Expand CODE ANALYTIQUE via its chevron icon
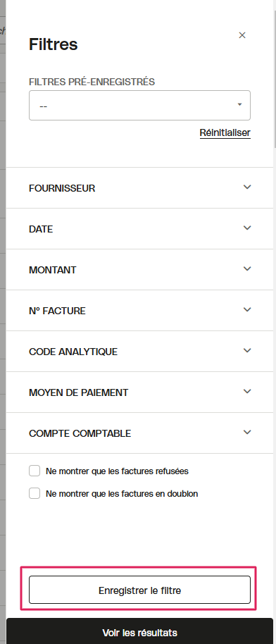This screenshot has width=276, height=644. [247, 351]
